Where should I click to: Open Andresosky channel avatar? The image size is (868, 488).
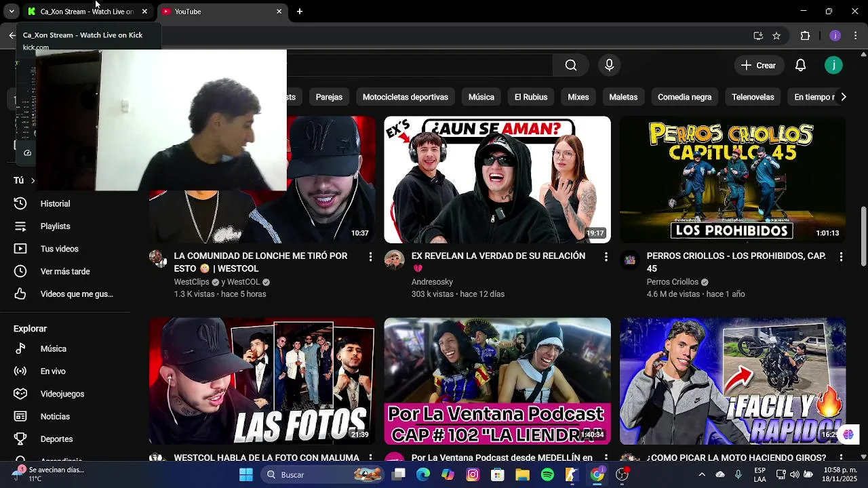(x=394, y=259)
